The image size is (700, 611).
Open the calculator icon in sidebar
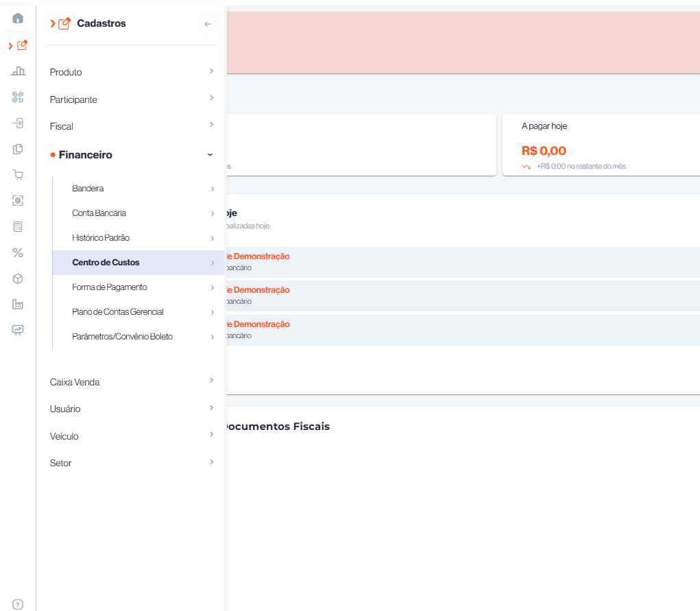(x=18, y=226)
